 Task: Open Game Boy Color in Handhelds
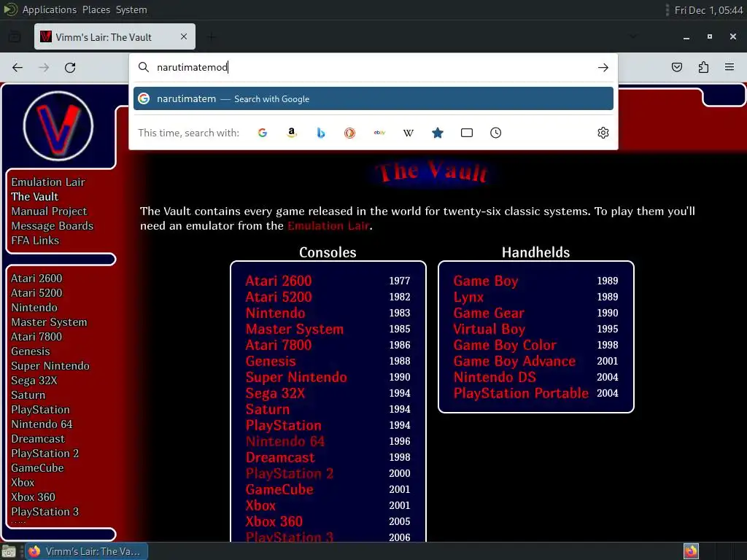pyautogui.click(x=505, y=345)
